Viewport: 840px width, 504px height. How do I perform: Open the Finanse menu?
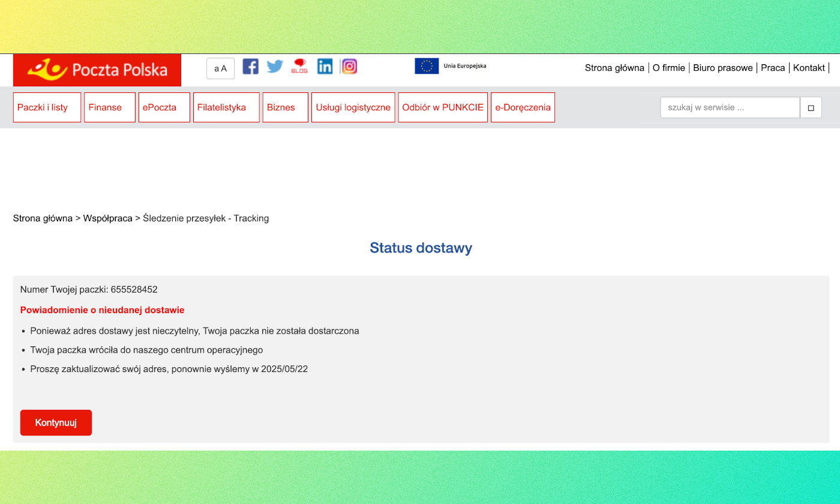pyautogui.click(x=110, y=107)
